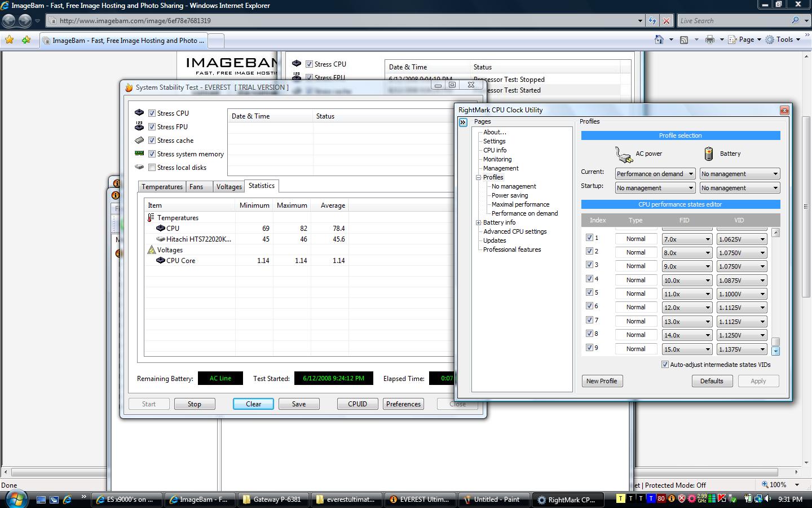Open AC power Startup profile dropdown
812x508 pixels.
click(x=655, y=188)
